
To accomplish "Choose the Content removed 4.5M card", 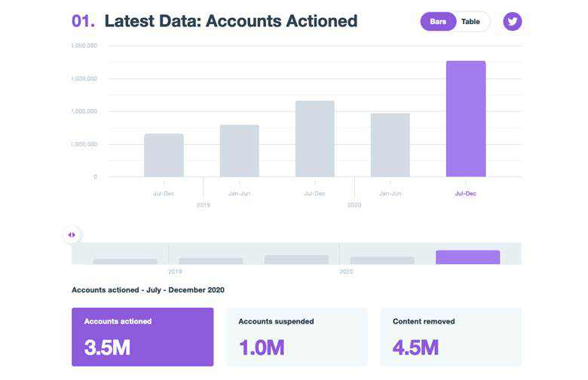I will tap(450, 337).
